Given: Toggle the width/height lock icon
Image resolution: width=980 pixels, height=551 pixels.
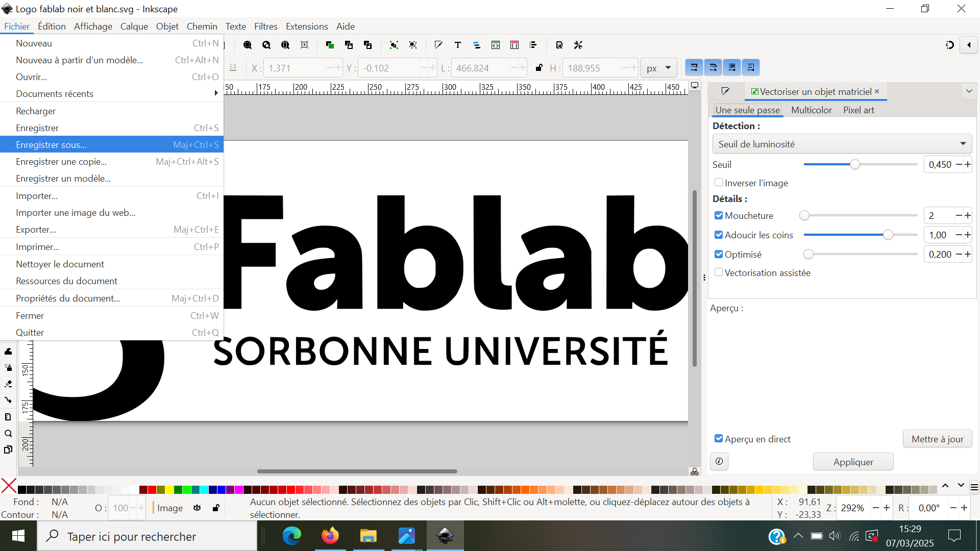Looking at the screenshot, I should pos(539,68).
